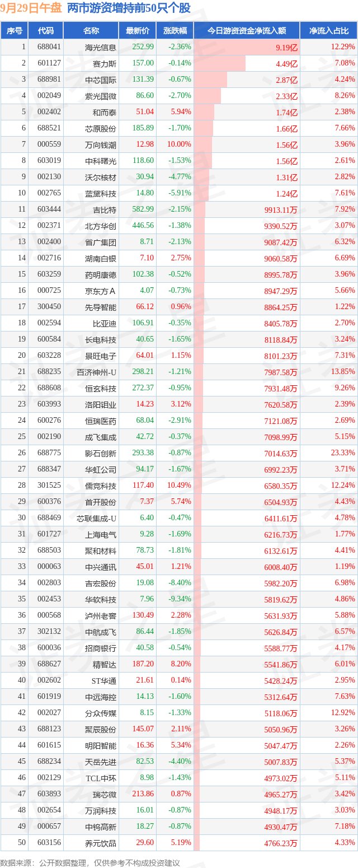The image size is (358, 868).
Task: Select stock name 中科曙光
Action: (x=101, y=161)
